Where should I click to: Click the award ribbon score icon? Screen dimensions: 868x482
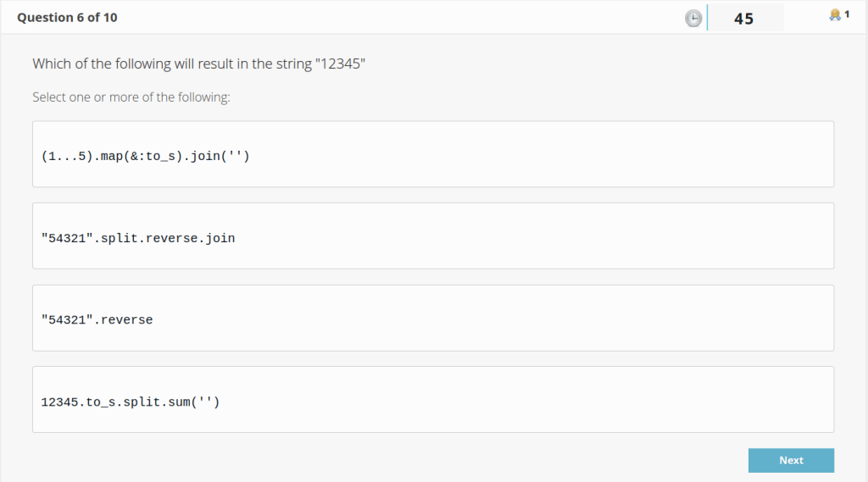point(835,14)
